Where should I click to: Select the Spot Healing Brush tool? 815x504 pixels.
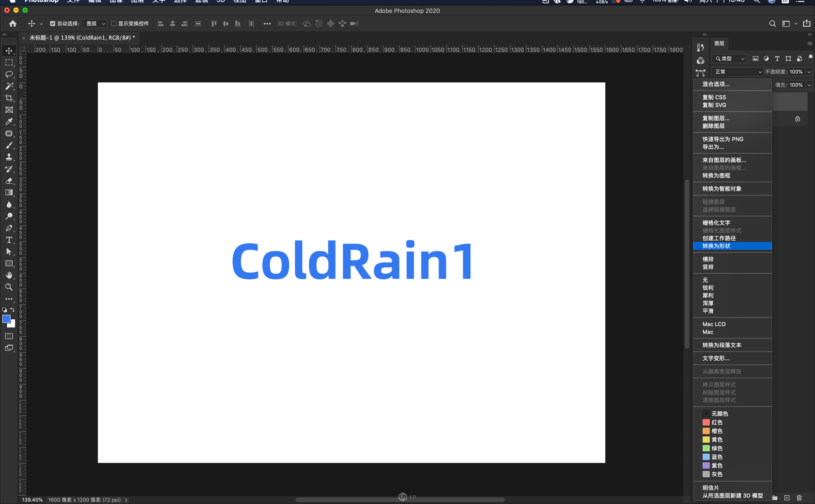point(9,133)
